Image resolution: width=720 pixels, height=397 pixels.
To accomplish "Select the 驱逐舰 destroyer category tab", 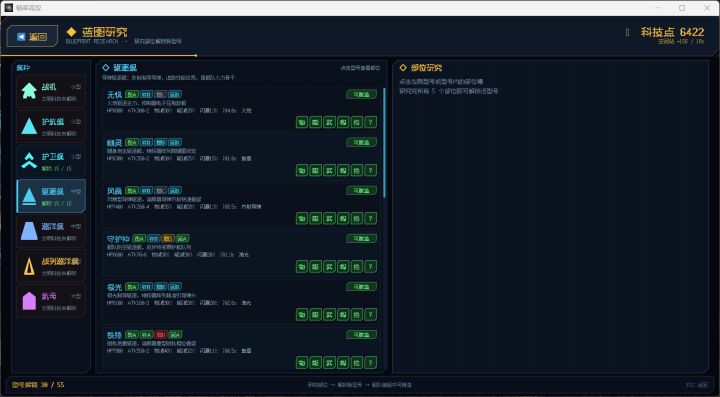I will click(51, 196).
